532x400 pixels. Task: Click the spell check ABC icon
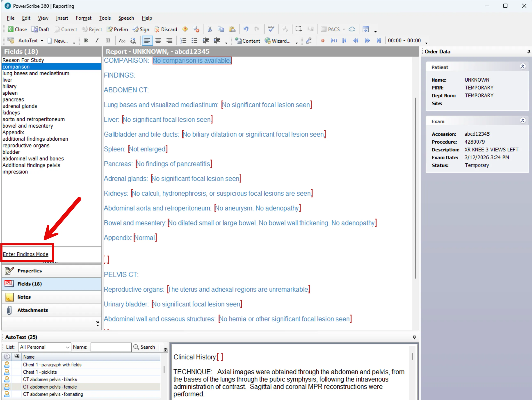271,29
